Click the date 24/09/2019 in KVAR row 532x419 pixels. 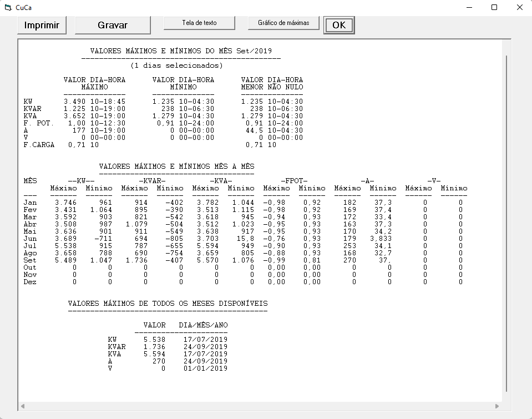(x=205, y=347)
